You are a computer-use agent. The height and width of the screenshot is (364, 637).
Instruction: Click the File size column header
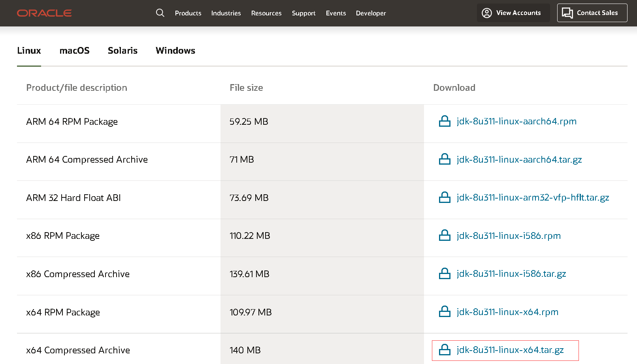[246, 88]
